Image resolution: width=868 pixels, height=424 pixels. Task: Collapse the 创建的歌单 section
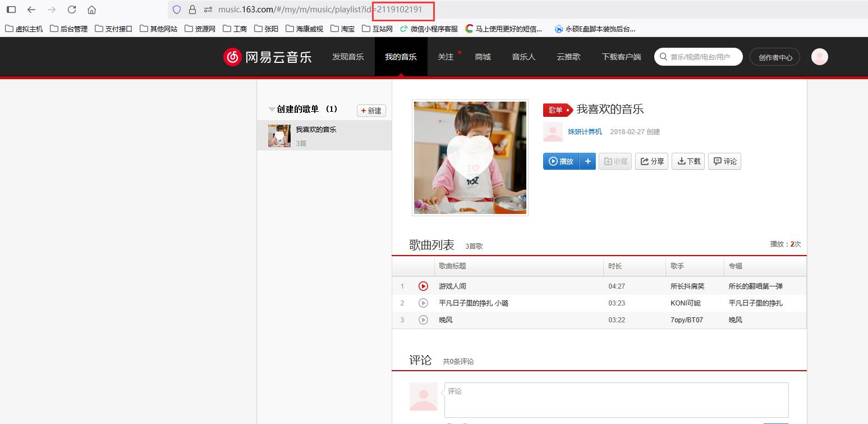point(272,110)
